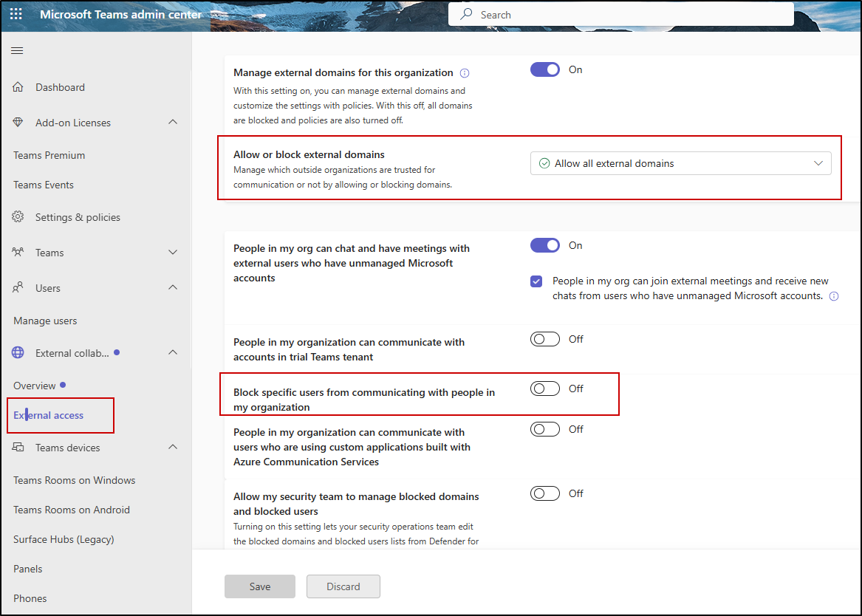Click the Teams devices icon
862x616 pixels.
18,447
